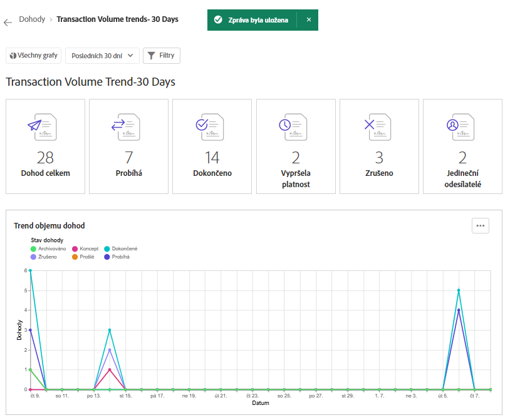
Task: Click the back arrow icon
Action: coord(8,23)
